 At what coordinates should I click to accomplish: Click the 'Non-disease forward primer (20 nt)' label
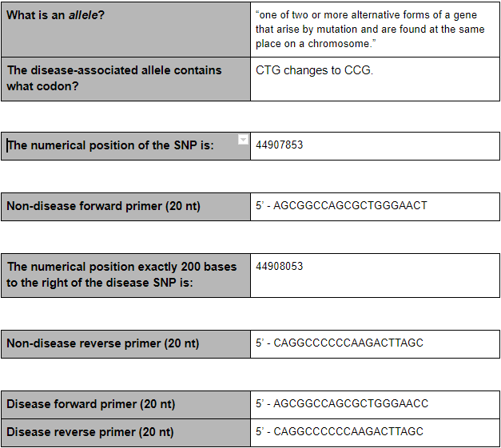[104, 206]
